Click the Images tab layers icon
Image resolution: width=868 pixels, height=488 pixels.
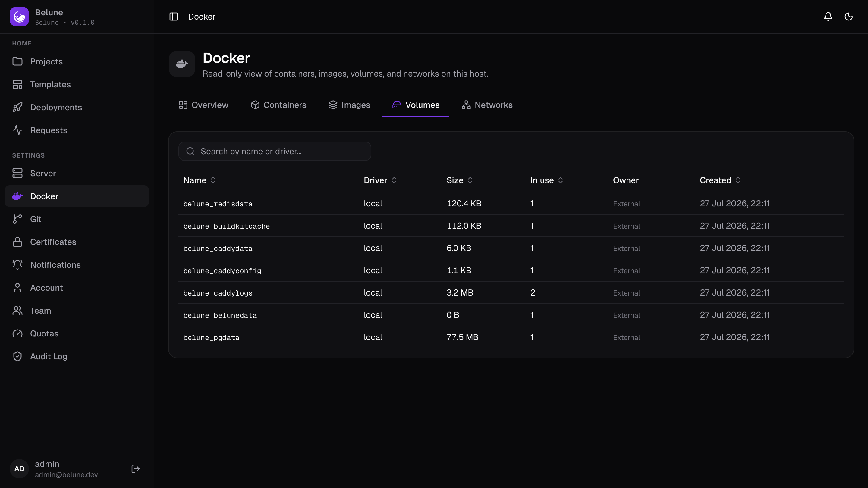click(333, 105)
